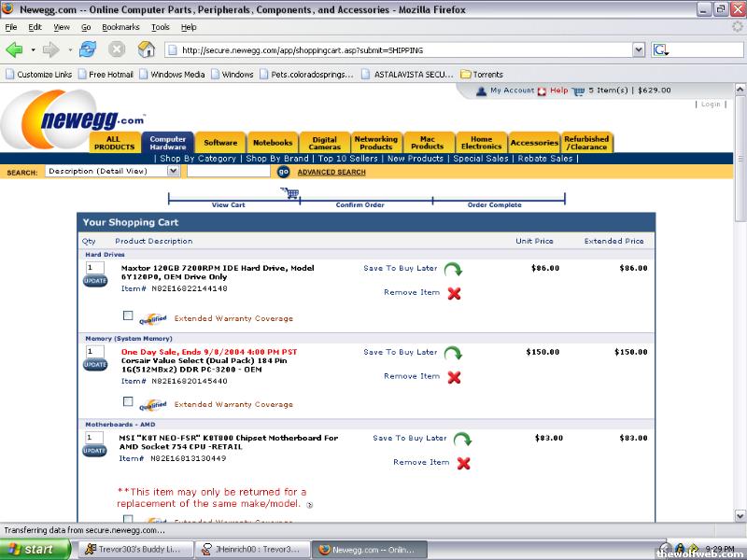Click green Save To Buy Later arrow for Corsair memory
The image size is (747, 560).
[453, 354]
